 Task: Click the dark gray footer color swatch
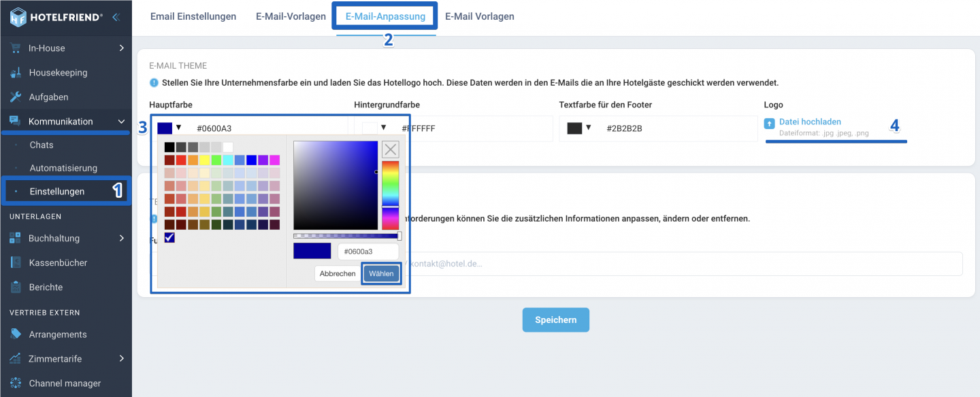tap(574, 128)
